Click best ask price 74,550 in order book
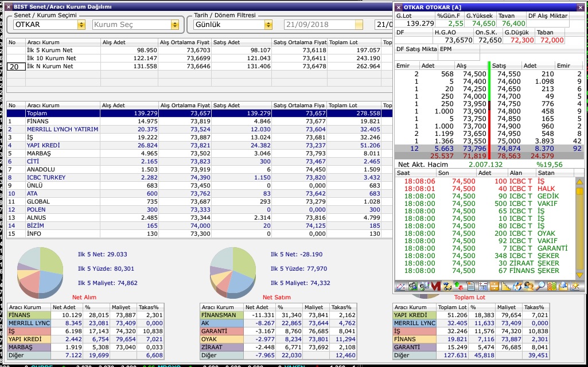588x367 pixels. (509, 74)
